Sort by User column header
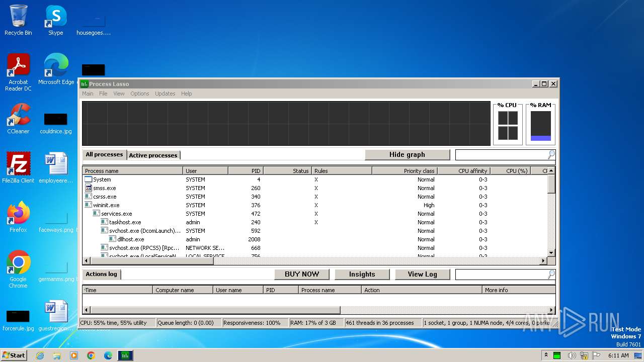 click(205, 171)
